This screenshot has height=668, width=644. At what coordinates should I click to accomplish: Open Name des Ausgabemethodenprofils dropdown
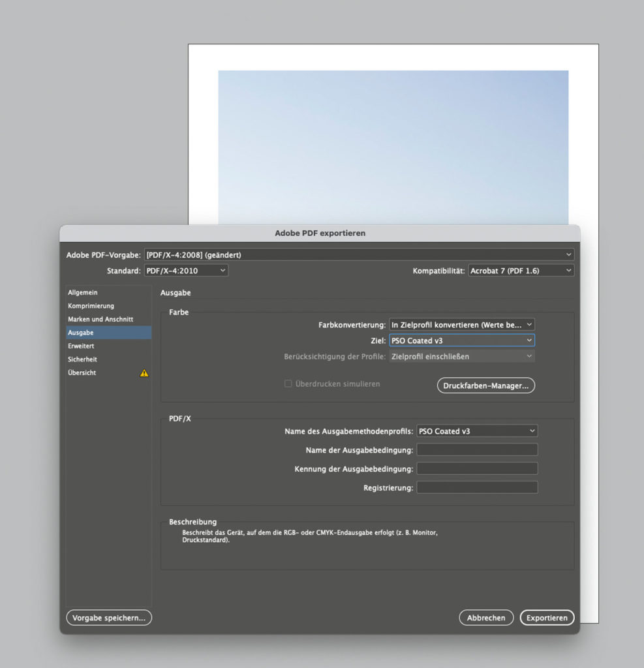click(x=477, y=431)
